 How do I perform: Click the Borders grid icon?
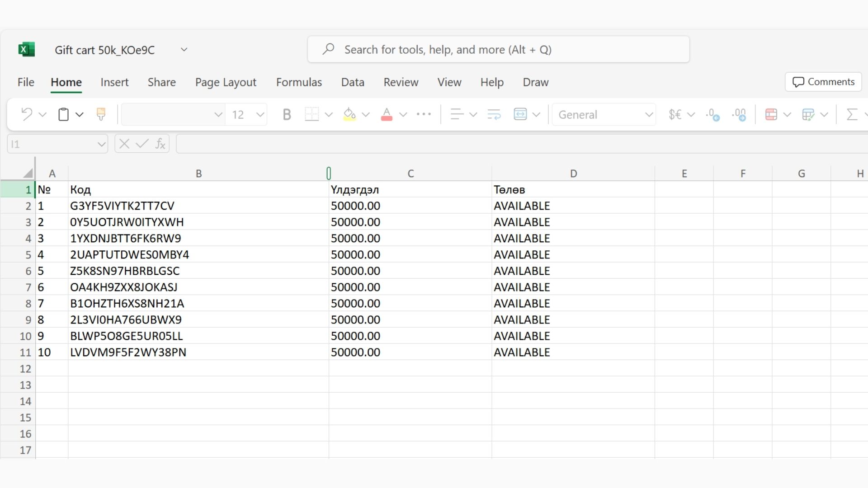coord(311,114)
